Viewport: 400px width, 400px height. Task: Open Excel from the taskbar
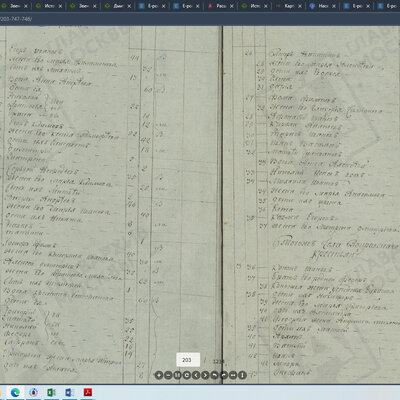tap(51, 392)
